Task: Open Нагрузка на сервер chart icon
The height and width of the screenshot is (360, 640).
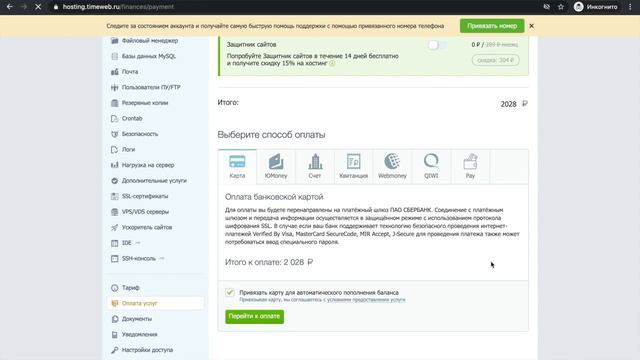Action: pyautogui.click(x=115, y=165)
